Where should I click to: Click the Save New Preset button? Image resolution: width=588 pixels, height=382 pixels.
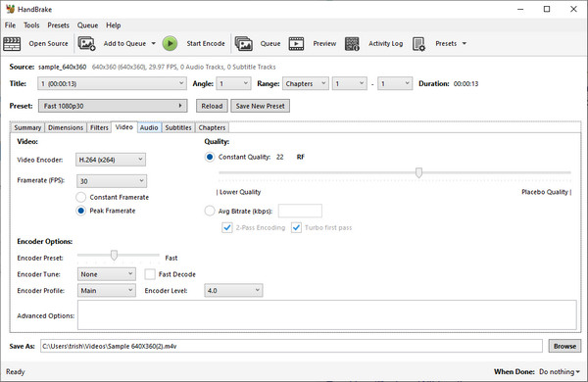click(x=261, y=106)
